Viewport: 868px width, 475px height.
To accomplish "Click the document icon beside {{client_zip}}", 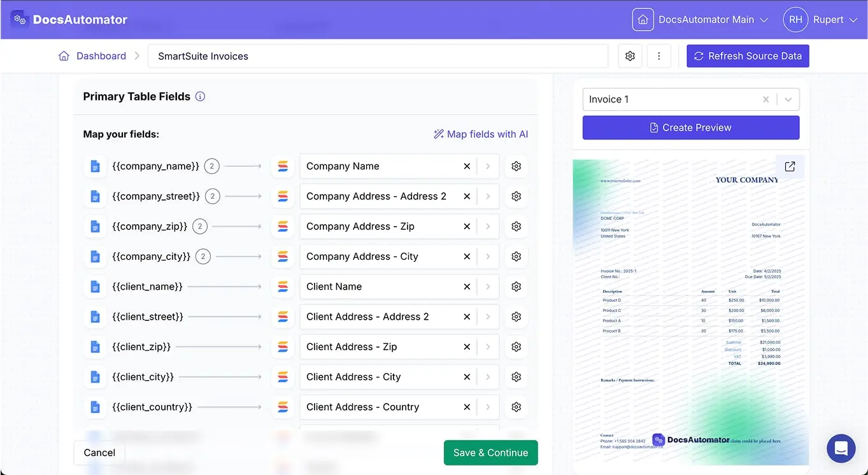I will (95, 346).
